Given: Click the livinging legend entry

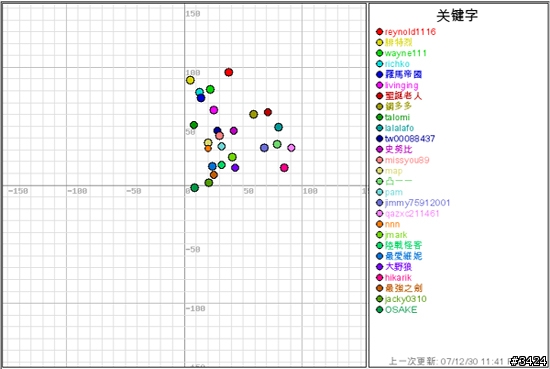Looking at the screenshot, I should [397, 85].
